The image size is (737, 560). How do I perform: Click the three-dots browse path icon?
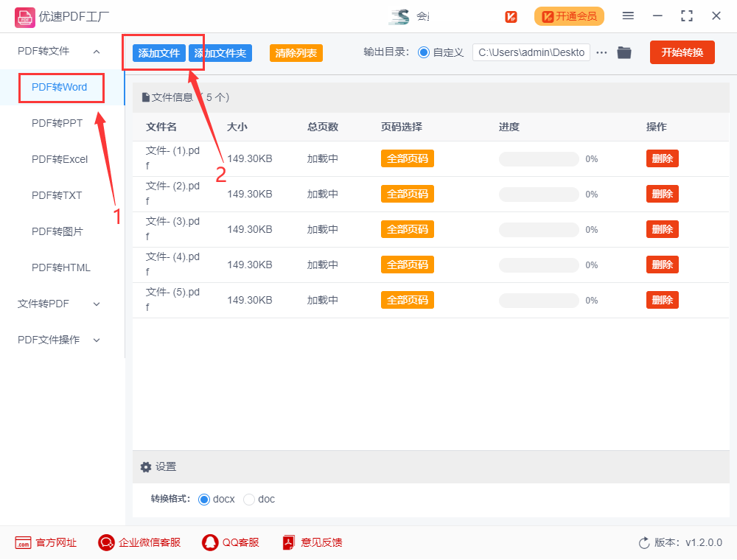(601, 52)
